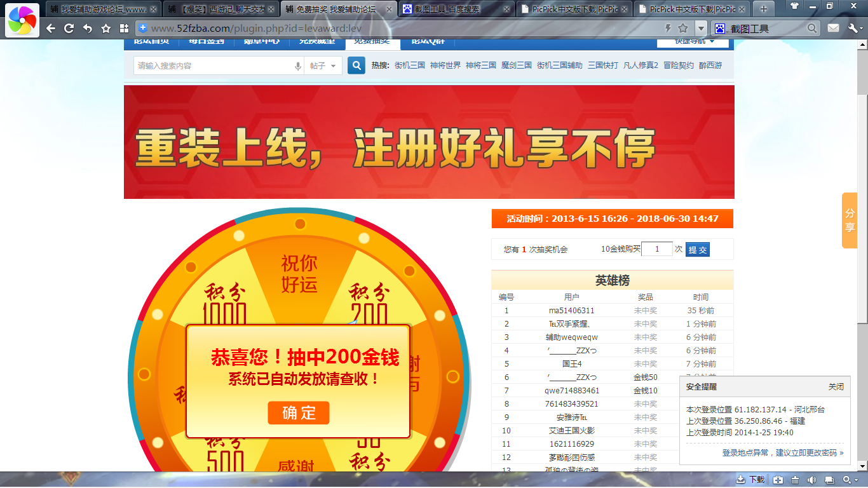Click hot search link 三国快打

(603, 65)
